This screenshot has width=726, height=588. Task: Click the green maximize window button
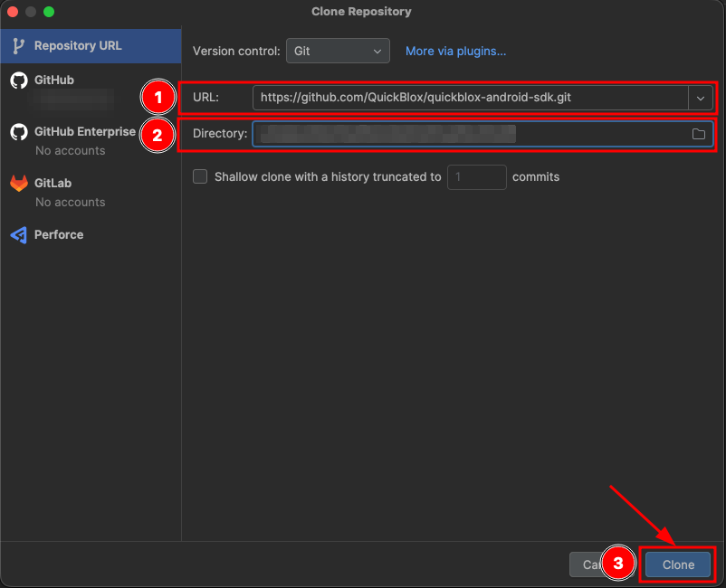(49, 12)
